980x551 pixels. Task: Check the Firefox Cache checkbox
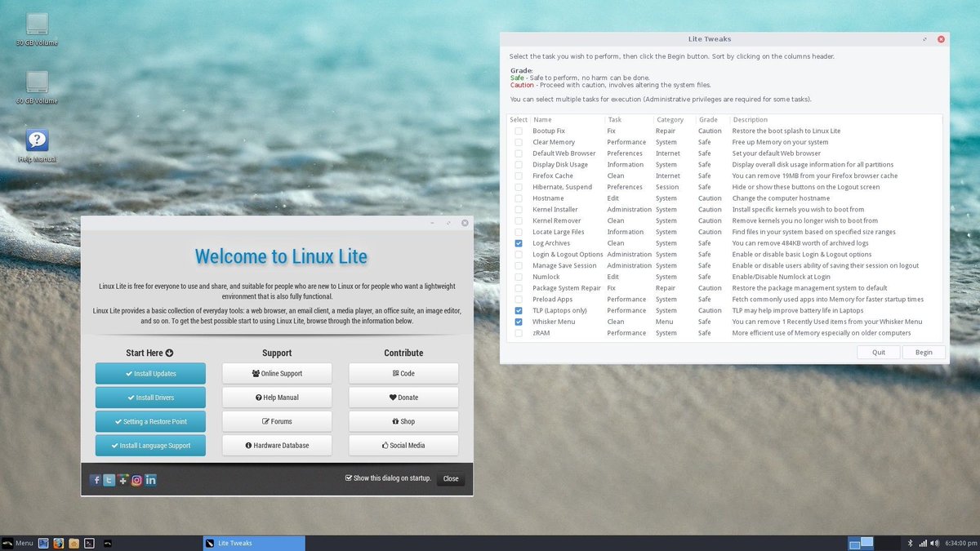(x=519, y=176)
